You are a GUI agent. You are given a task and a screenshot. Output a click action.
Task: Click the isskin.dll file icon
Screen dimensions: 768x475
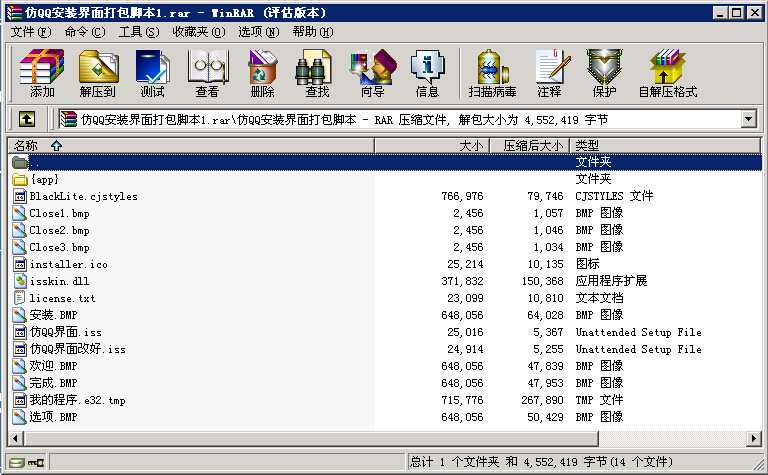(20, 281)
